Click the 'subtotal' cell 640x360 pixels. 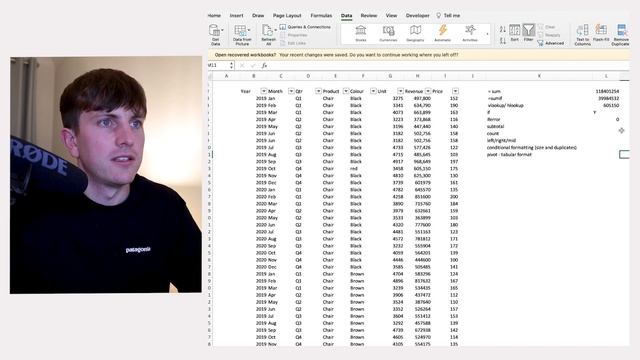click(539, 126)
